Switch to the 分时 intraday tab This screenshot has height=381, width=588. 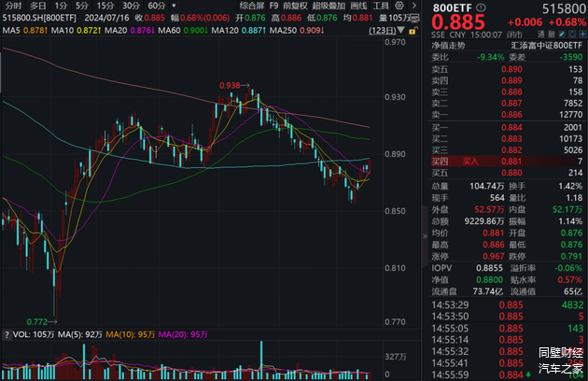13,6
